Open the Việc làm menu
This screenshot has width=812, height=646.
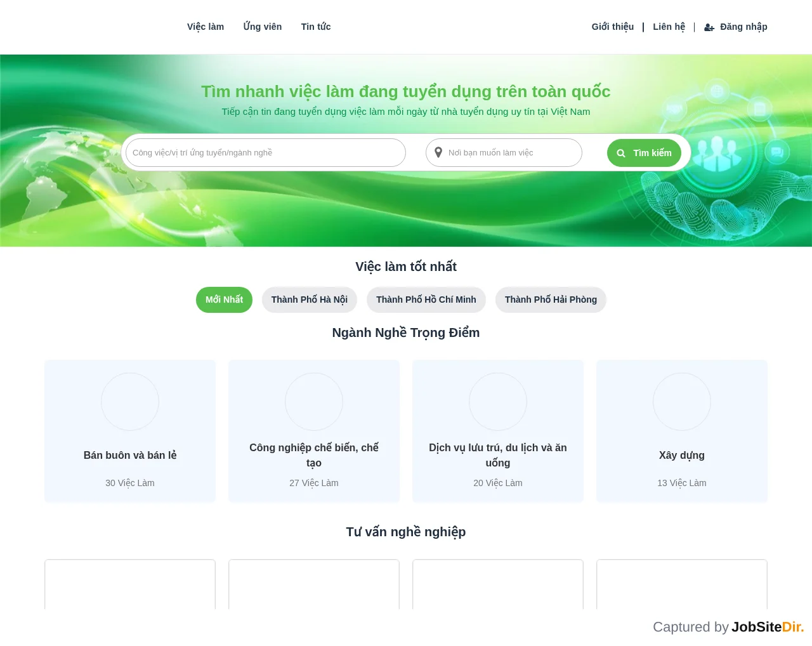click(x=206, y=27)
